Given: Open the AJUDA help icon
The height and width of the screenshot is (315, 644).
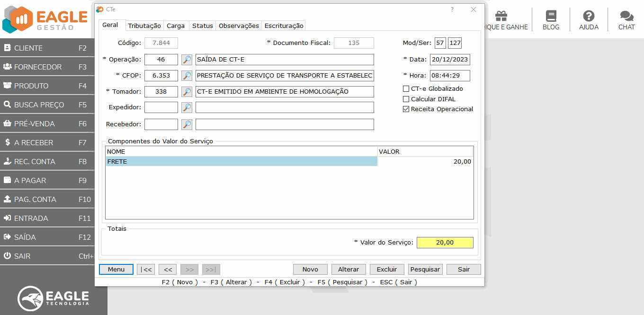Looking at the screenshot, I should pyautogui.click(x=589, y=20).
